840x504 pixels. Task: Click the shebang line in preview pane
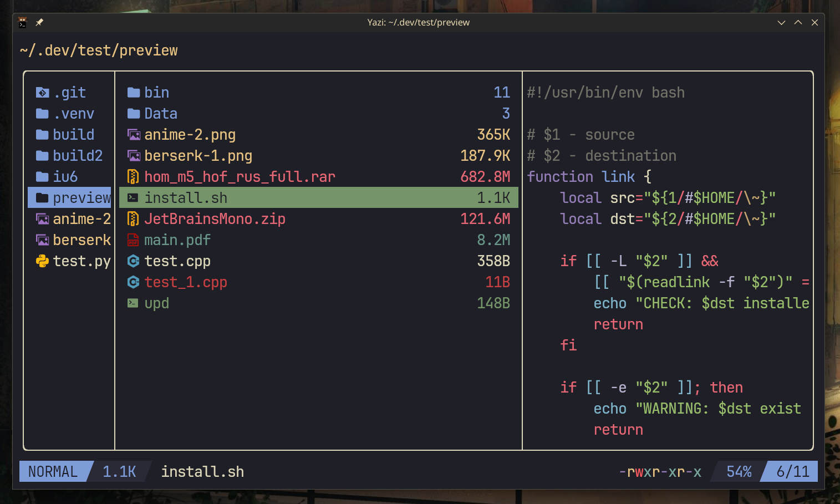pos(605,93)
